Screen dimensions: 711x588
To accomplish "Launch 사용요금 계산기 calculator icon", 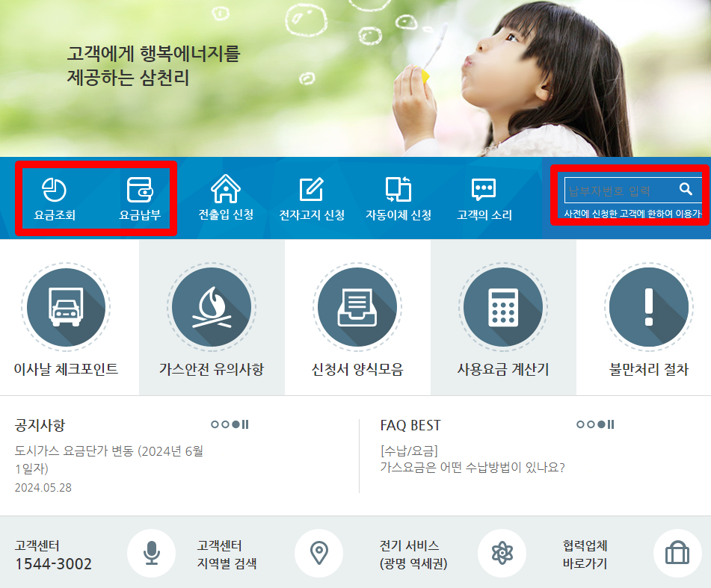I will pos(502,306).
